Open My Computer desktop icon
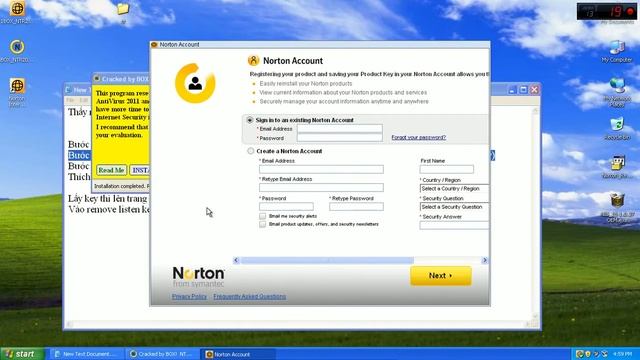The image size is (640, 360). point(617,51)
